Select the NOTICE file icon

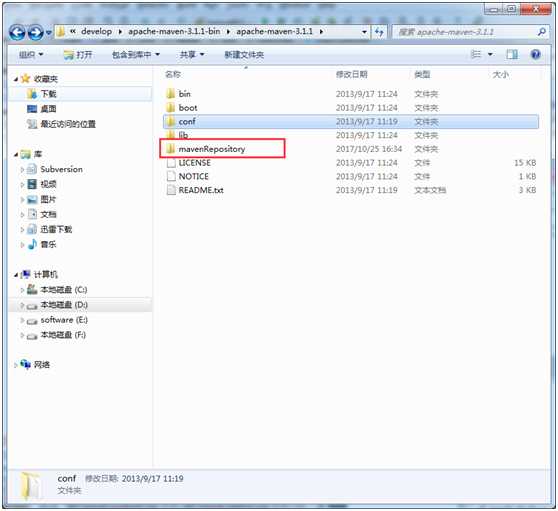(171, 176)
